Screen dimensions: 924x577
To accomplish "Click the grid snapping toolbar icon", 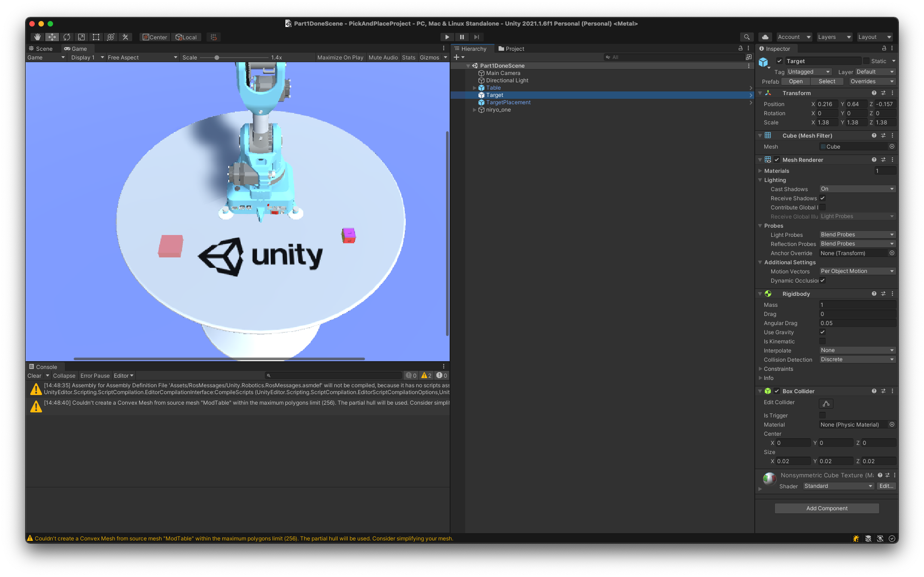I will click(x=213, y=37).
